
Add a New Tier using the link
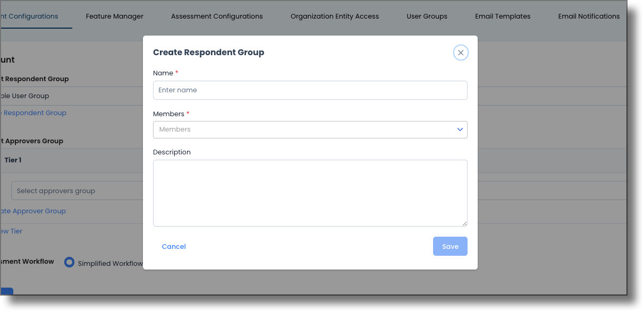[11, 231]
